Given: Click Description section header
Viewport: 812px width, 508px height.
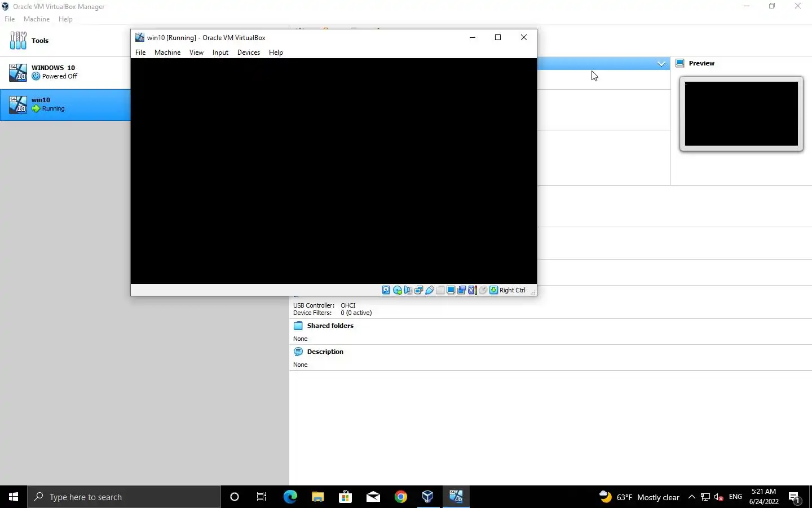Looking at the screenshot, I should (x=325, y=352).
